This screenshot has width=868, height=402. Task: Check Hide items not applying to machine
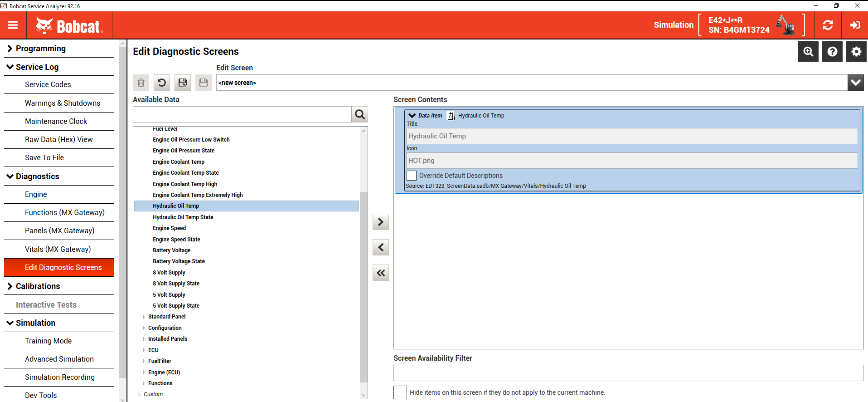400,392
